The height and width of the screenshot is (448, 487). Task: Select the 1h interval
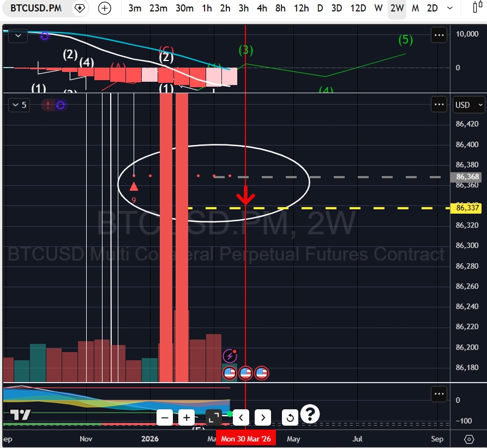[x=207, y=8]
